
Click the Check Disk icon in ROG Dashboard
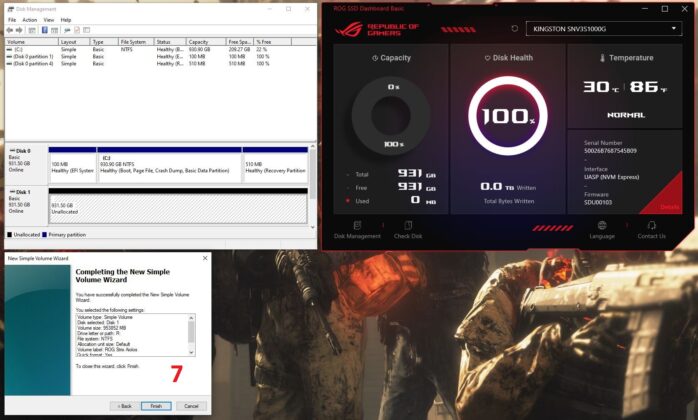pos(408,225)
